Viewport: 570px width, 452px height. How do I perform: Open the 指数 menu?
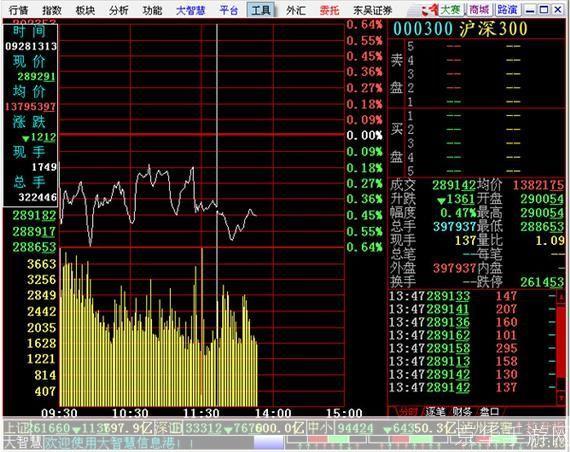[x=52, y=10]
